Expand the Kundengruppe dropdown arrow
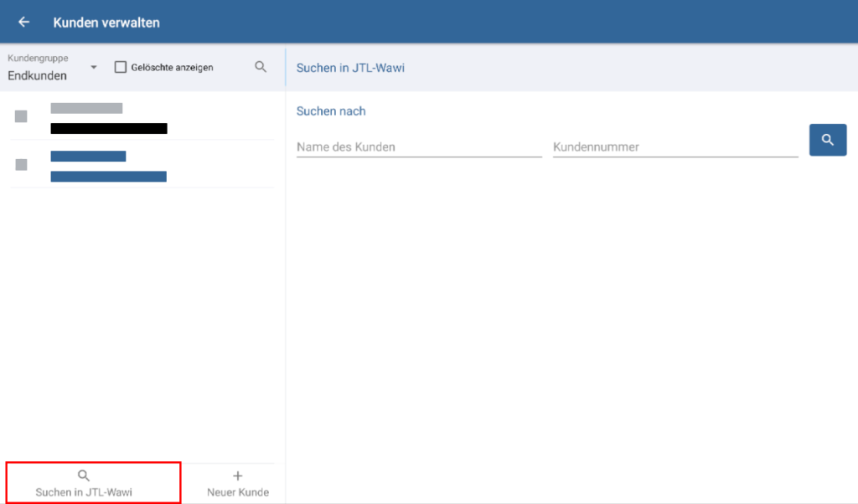 tap(94, 67)
